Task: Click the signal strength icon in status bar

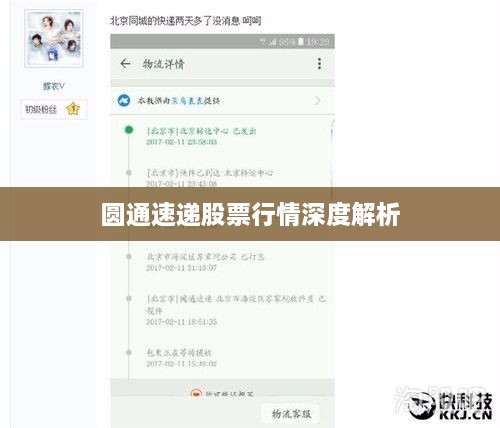Action: pyautogui.click(x=273, y=42)
